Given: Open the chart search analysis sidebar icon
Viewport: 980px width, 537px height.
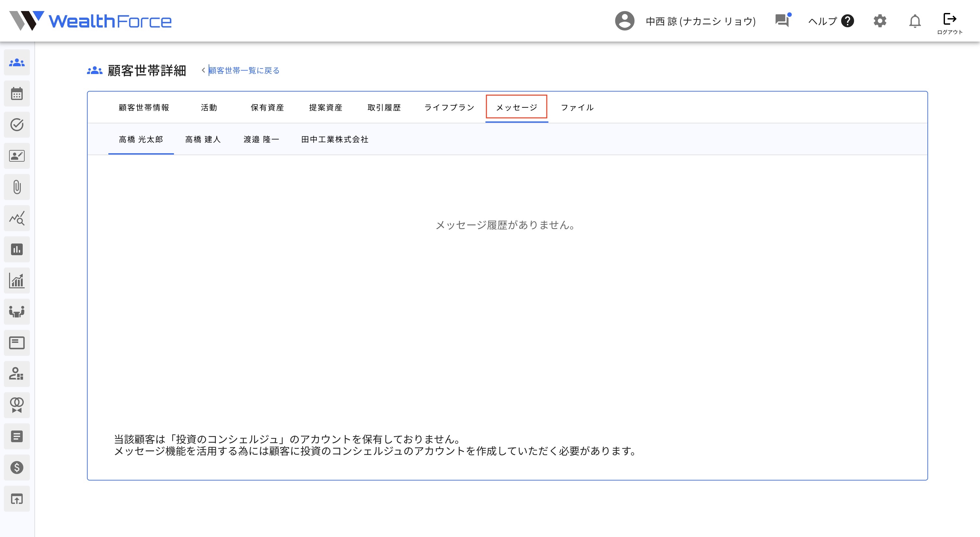Looking at the screenshot, I should point(17,219).
